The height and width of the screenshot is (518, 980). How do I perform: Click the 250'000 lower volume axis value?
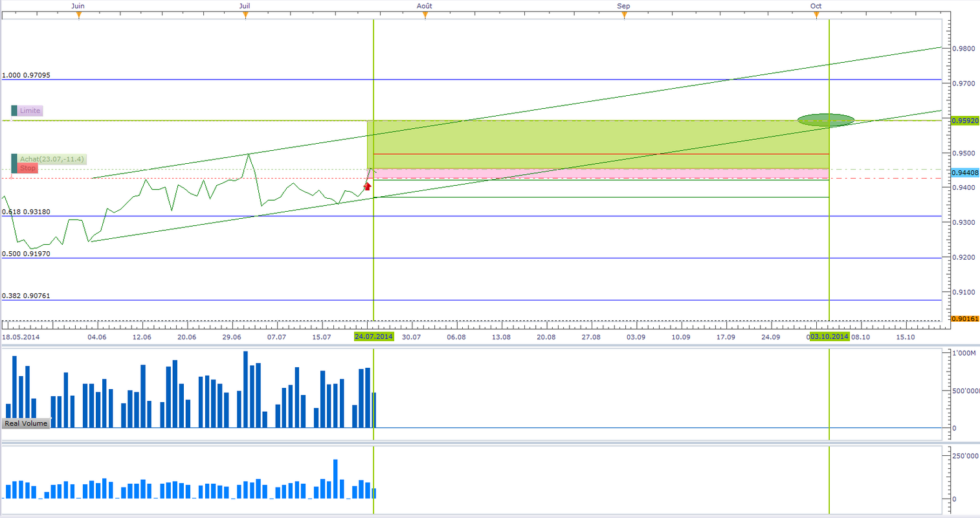964,456
